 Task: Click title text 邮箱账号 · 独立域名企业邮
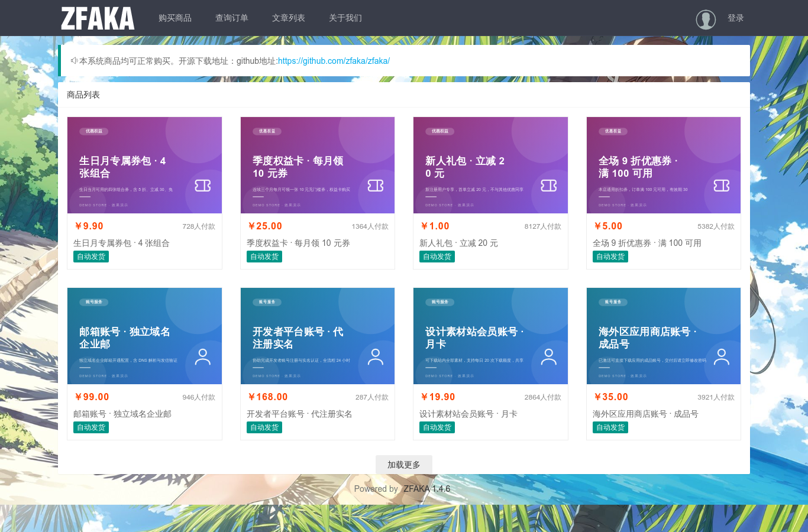[122, 414]
